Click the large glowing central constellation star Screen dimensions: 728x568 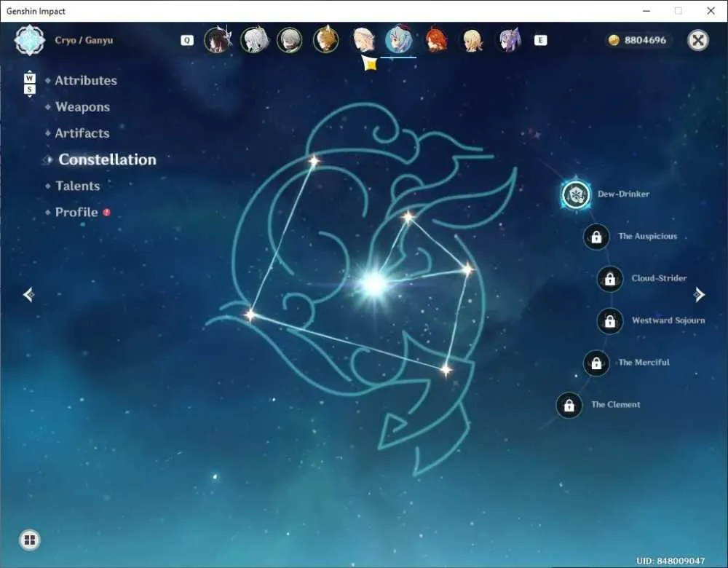pos(374,283)
